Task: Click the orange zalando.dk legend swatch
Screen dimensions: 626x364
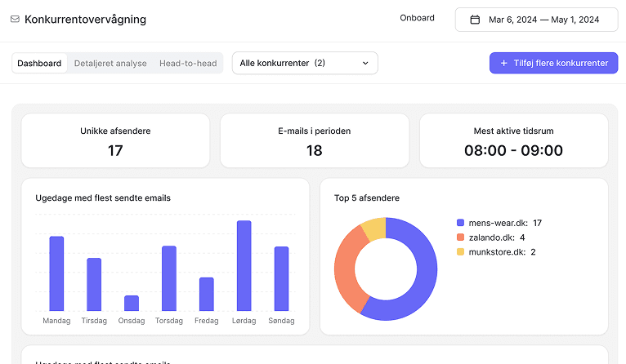Action: 460,237
